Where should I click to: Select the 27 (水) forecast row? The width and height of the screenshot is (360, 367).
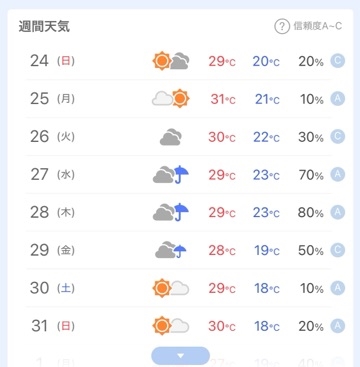tap(179, 175)
